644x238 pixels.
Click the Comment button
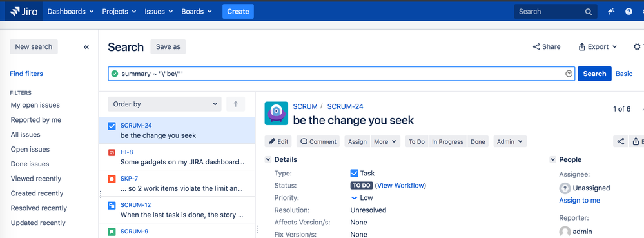[318, 141]
